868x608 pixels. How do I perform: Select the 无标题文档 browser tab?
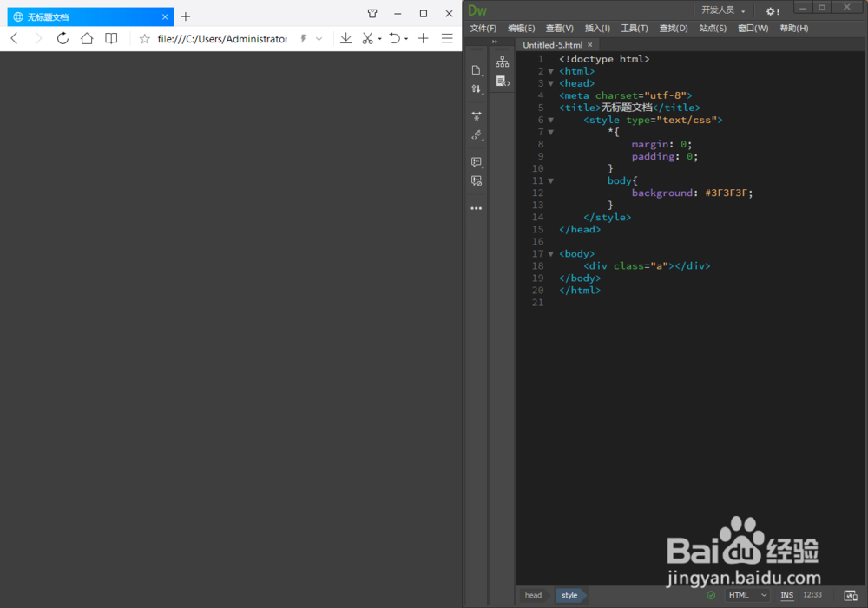pos(90,17)
